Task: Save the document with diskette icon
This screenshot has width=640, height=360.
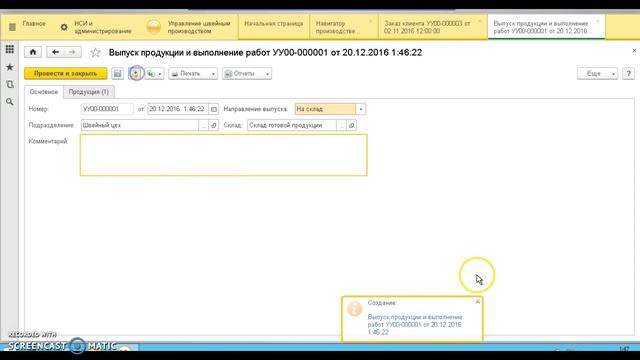Action: tap(118, 73)
